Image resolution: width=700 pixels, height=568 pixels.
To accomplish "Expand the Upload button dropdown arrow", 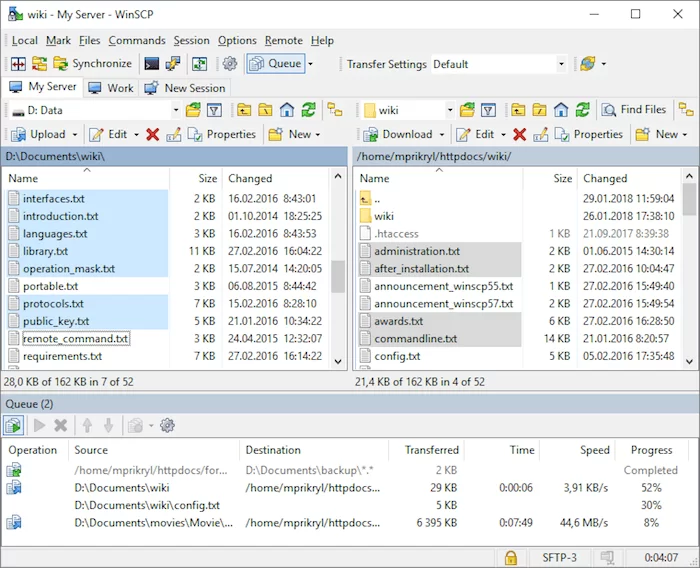I will click(x=75, y=134).
